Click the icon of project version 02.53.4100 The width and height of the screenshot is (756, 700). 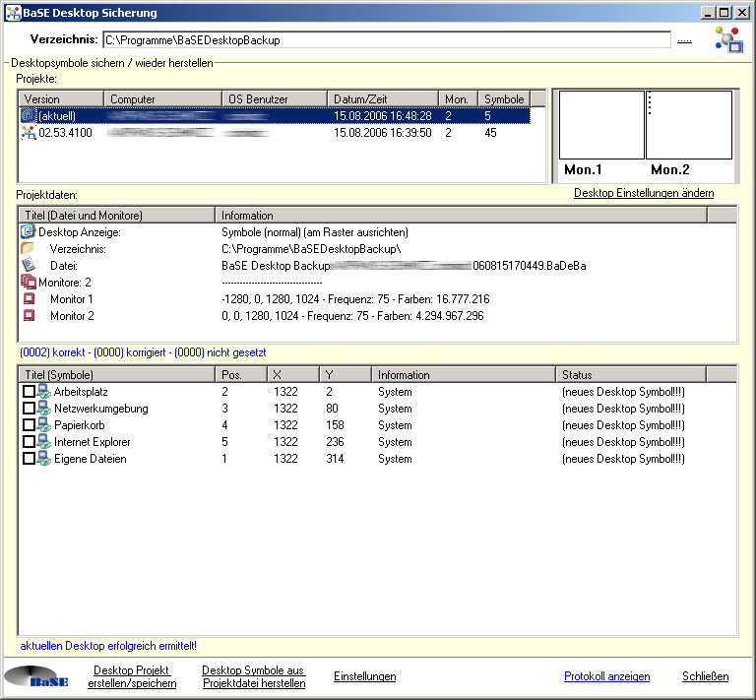[x=28, y=133]
